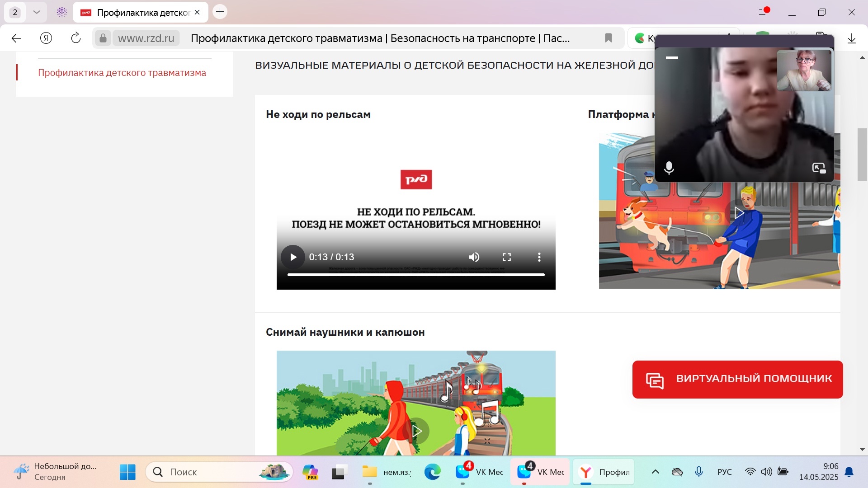Open fullscreen mode for the video
868x488 pixels.
507,257
